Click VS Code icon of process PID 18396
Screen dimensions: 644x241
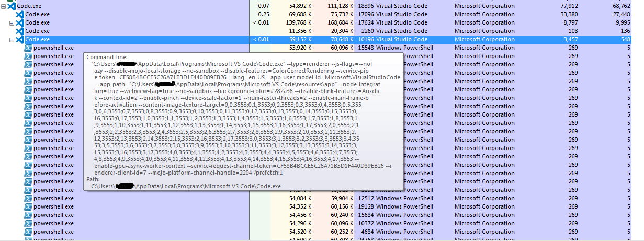tap(12, 6)
